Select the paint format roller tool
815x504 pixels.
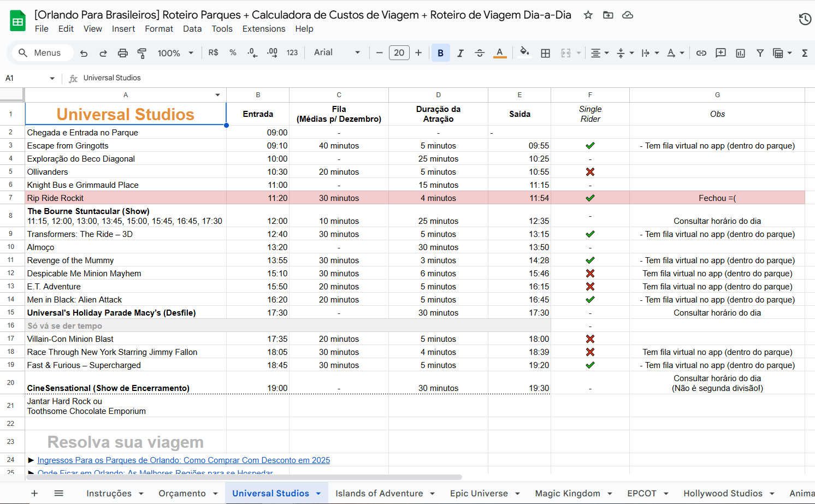(142, 53)
